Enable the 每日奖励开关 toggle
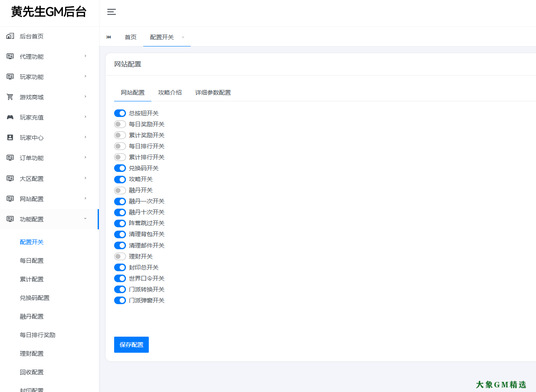This screenshot has width=536, height=392. pyautogui.click(x=120, y=124)
